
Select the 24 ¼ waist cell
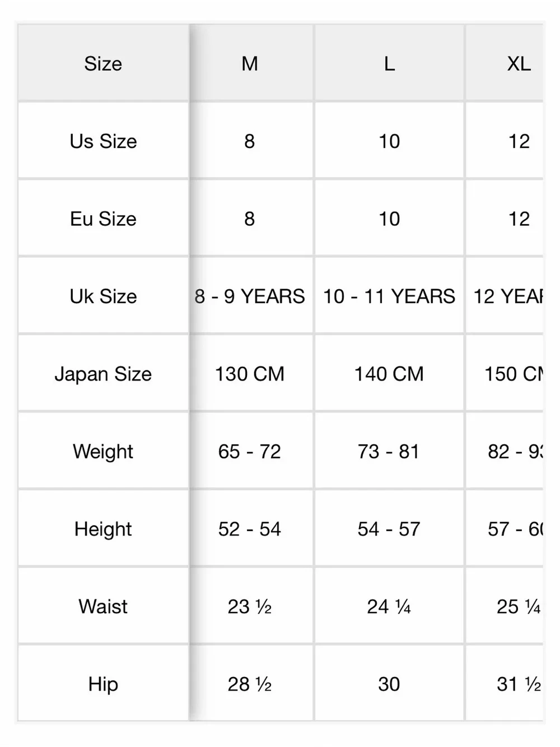coord(389,606)
